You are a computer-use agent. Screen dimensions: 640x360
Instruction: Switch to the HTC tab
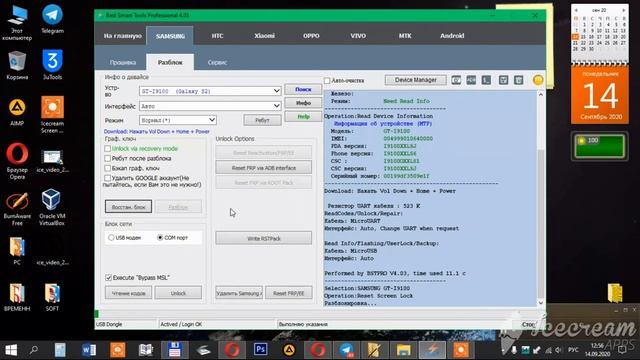coord(217,36)
